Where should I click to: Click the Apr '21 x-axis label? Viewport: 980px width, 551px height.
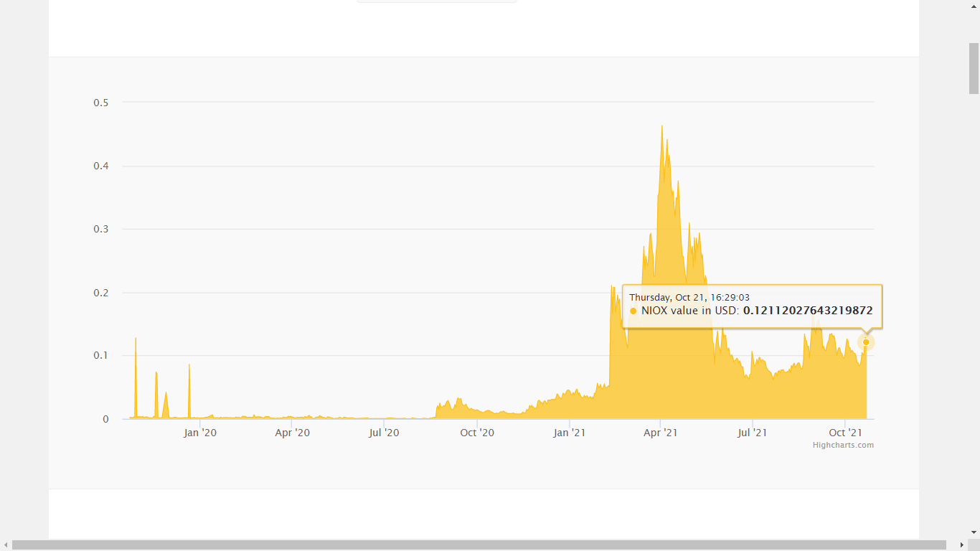tap(661, 433)
